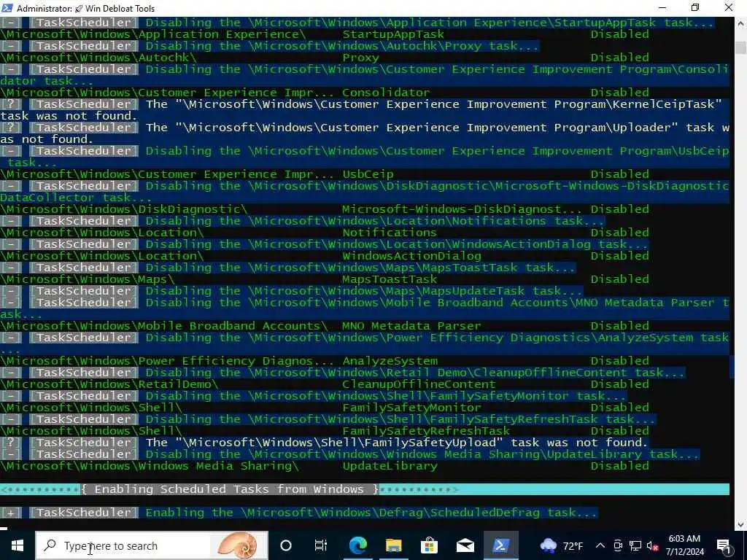Show hidden tray icons chevron
The image size is (747, 560).
point(600,545)
